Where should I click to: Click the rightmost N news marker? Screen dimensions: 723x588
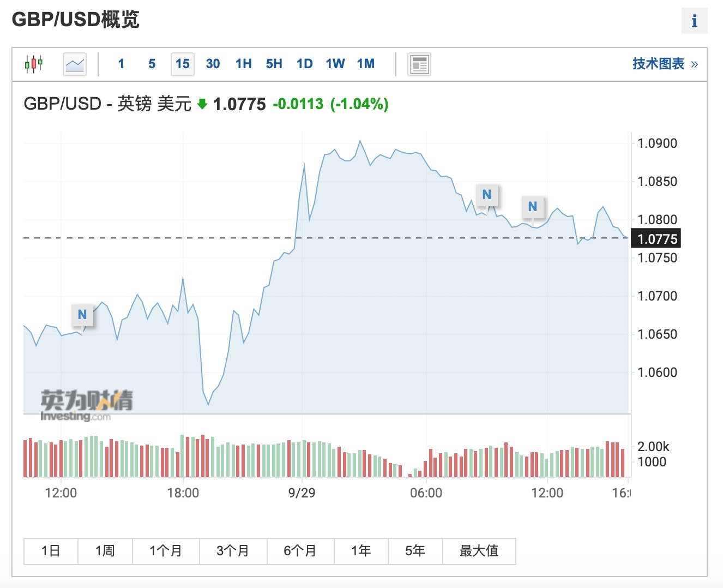pos(533,207)
